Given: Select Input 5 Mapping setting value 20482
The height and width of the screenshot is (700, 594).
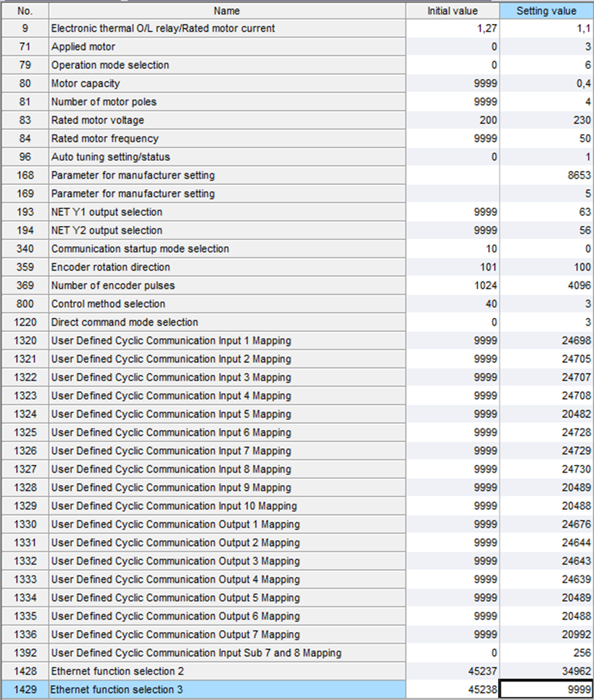Looking at the screenshot, I should point(546,414).
